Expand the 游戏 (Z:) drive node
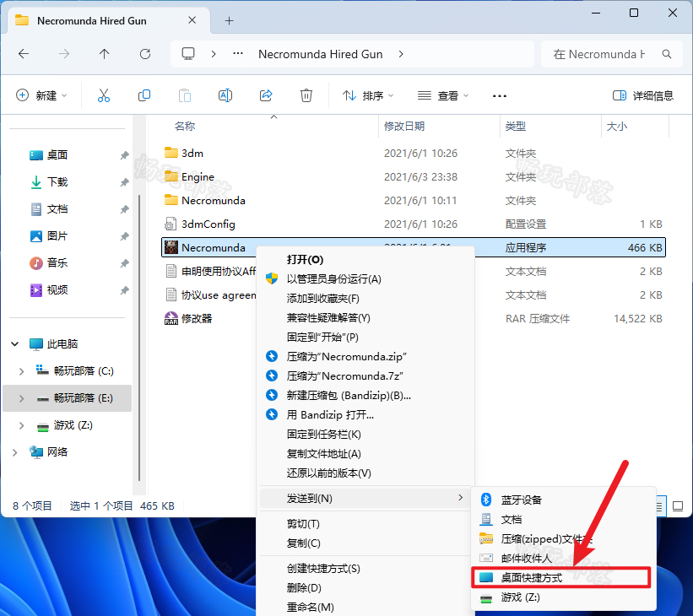 21,425
